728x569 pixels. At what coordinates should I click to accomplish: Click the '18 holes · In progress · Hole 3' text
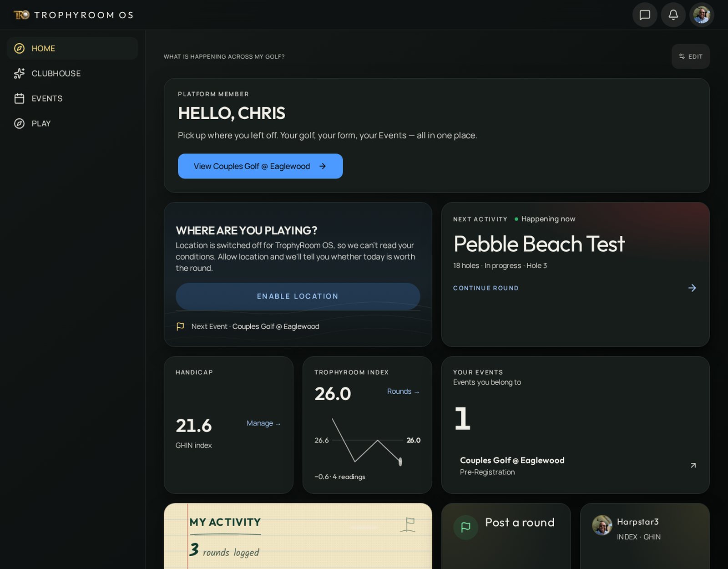500,265
